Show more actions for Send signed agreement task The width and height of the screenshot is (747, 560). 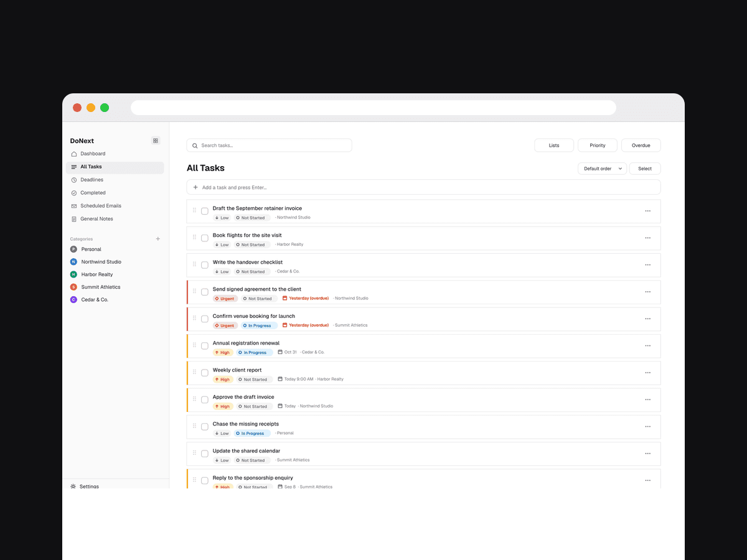click(x=647, y=292)
